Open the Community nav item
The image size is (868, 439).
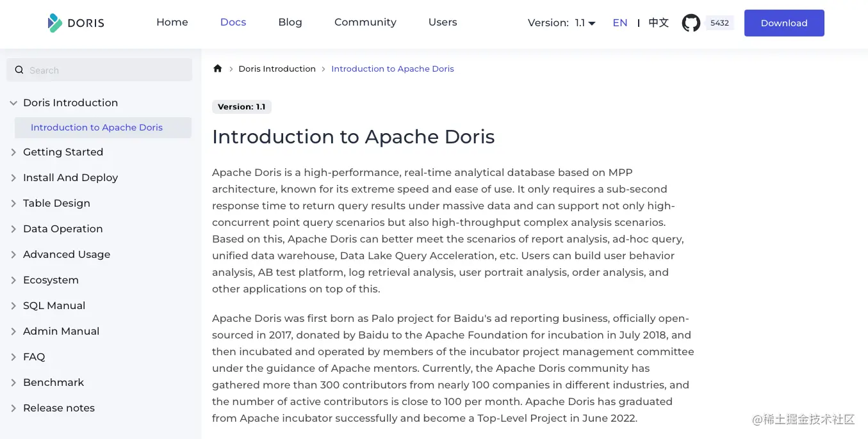tap(365, 22)
